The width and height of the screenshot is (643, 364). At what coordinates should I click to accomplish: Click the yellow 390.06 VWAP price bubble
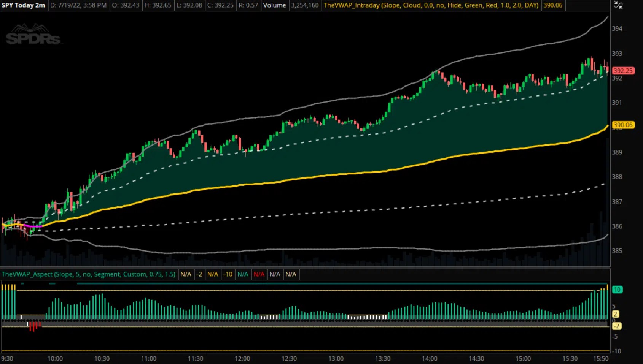623,125
